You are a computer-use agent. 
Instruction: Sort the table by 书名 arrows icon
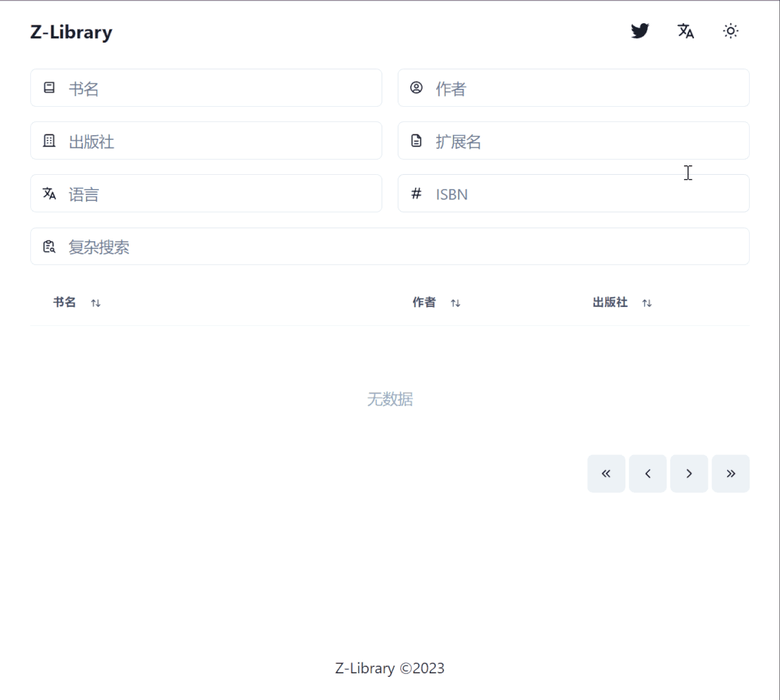tap(96, 303)
